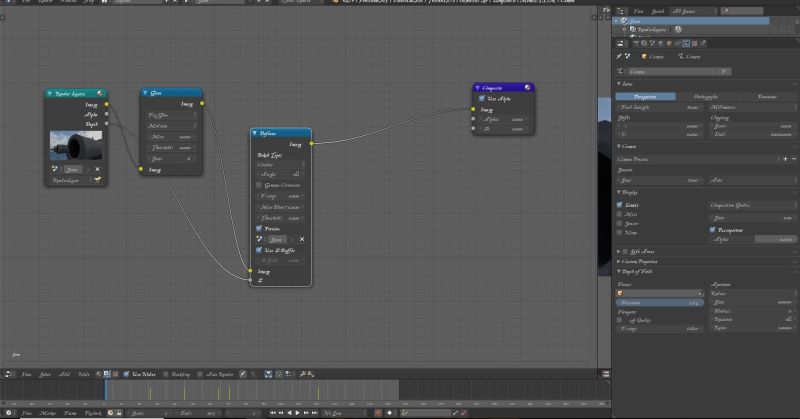Click the depth of field Distance slider

[x=659, y=303]
